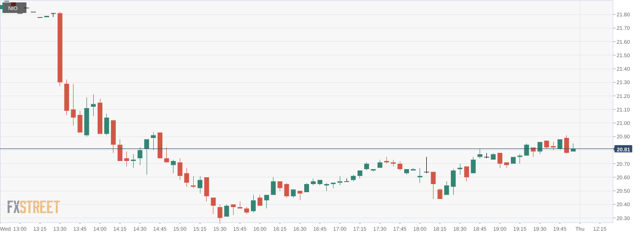
Task: Select the 20.30 price axis label
Action: (623, 218)
